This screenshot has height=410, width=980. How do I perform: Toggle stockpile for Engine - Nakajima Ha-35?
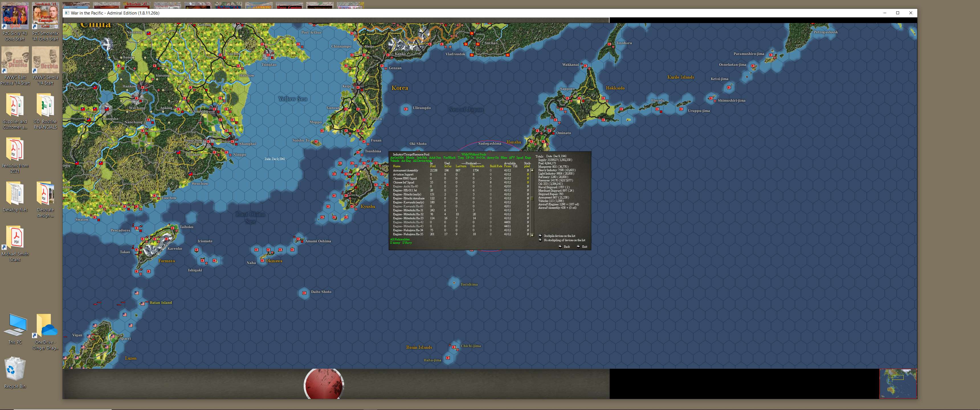click(528, 234)
